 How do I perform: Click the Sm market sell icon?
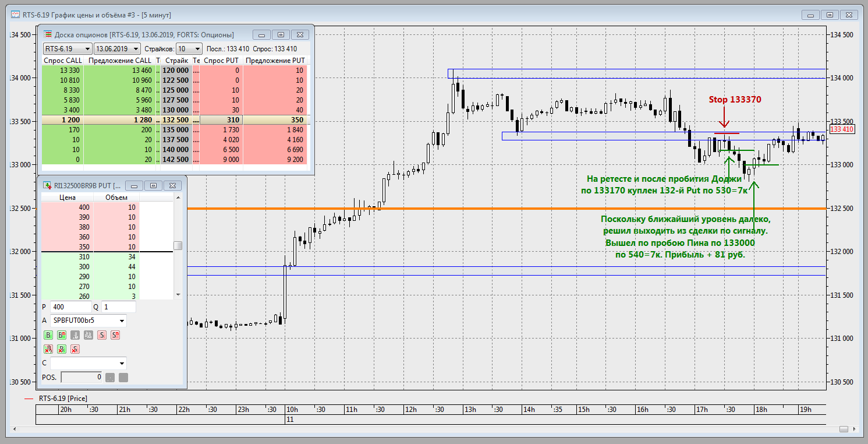click(115, 335)
